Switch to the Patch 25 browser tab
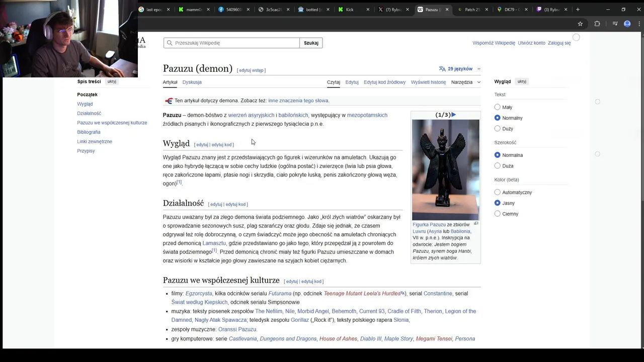644x362 pixels. tap(472, 10)
